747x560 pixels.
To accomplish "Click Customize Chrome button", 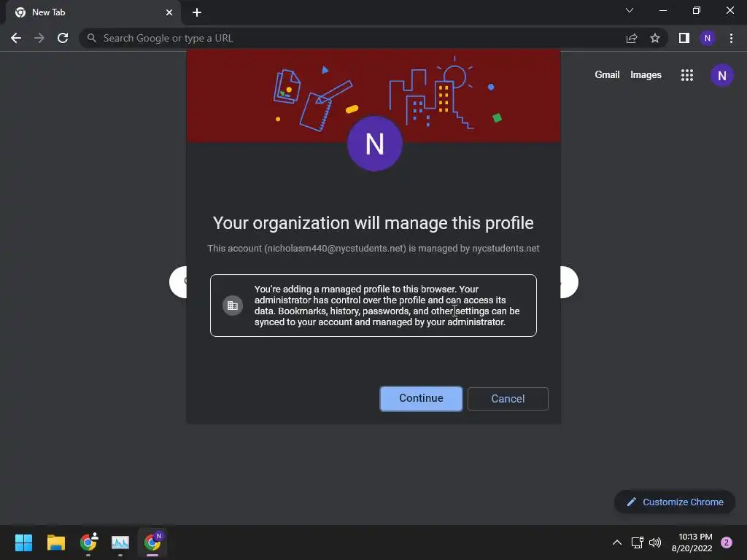I will [x=675, y=502].
